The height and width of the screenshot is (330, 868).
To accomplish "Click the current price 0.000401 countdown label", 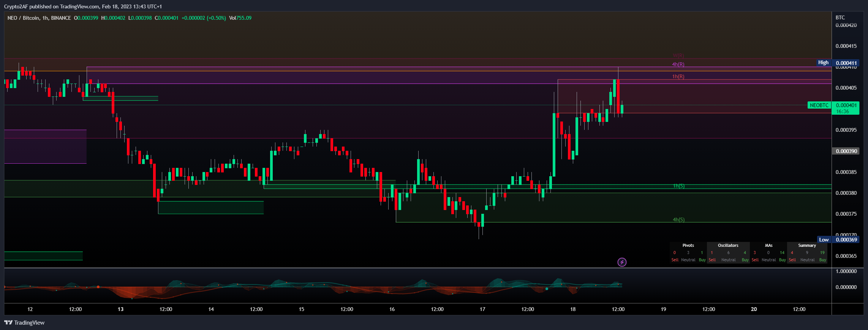I will tap(846, 108).
